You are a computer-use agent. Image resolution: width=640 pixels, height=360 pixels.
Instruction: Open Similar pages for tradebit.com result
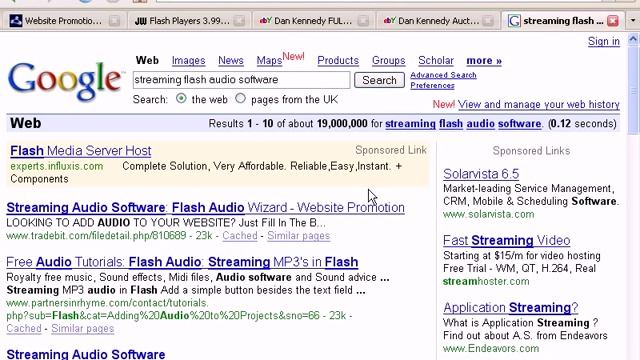pyautogui.click(x=298, y=236)
